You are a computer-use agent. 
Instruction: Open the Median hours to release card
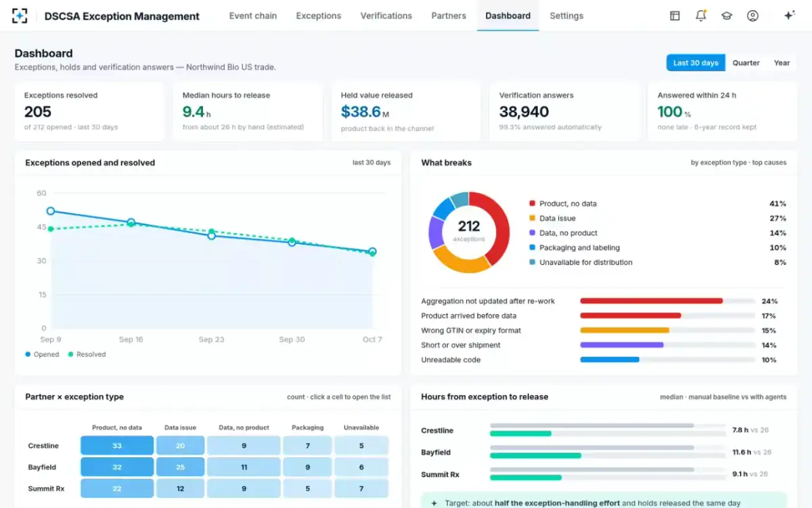(248, 112)
